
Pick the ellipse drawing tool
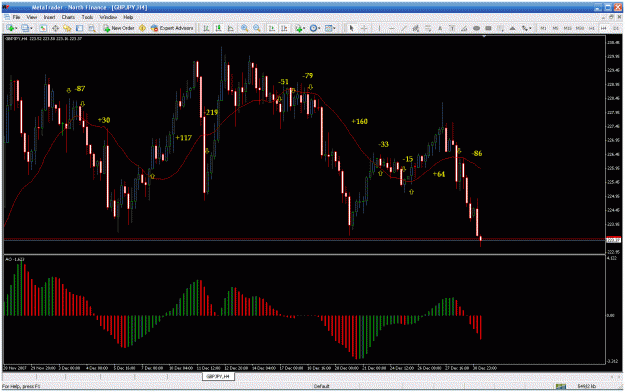[476, 28]
